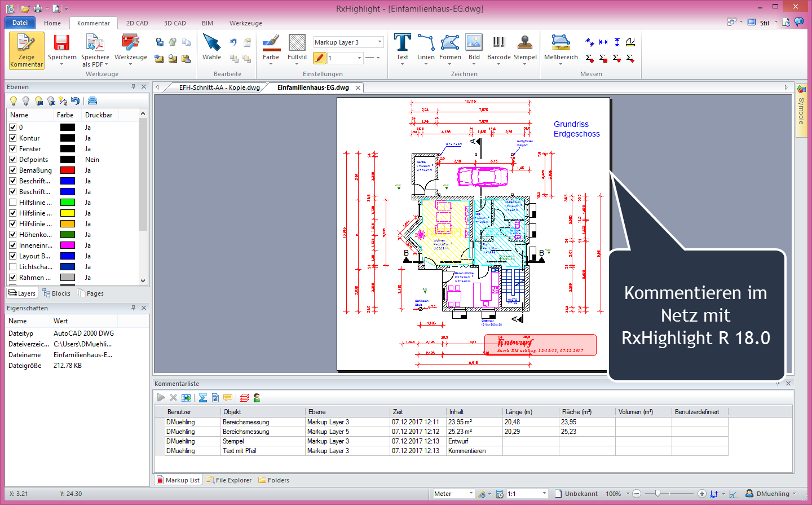Select the Barcode tool in Zeichnen

click(x=498, y=44)
